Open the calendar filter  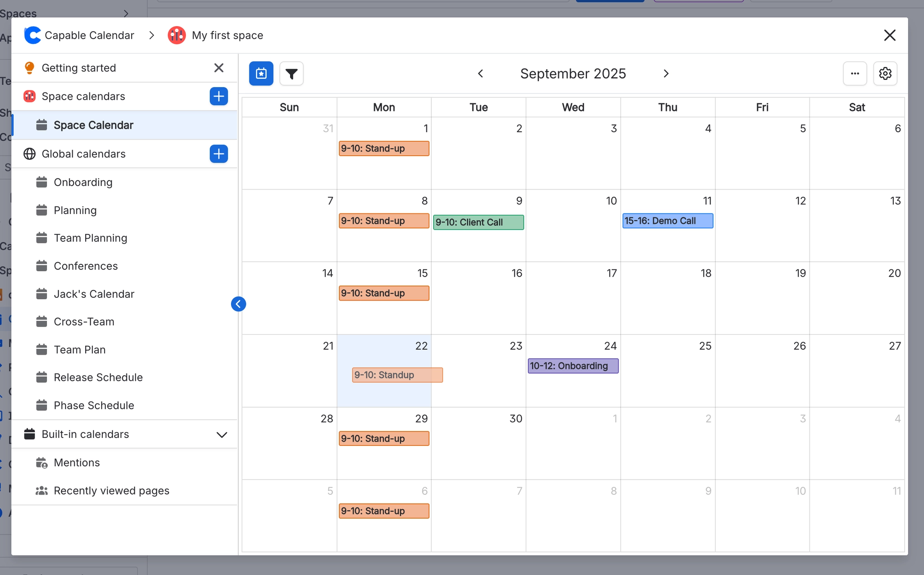[291, 73]
